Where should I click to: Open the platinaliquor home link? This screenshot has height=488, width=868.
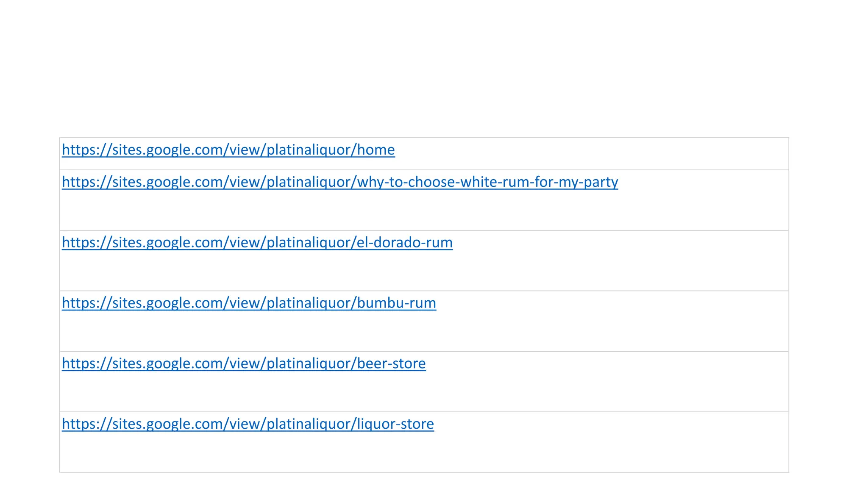click(228, 150)
